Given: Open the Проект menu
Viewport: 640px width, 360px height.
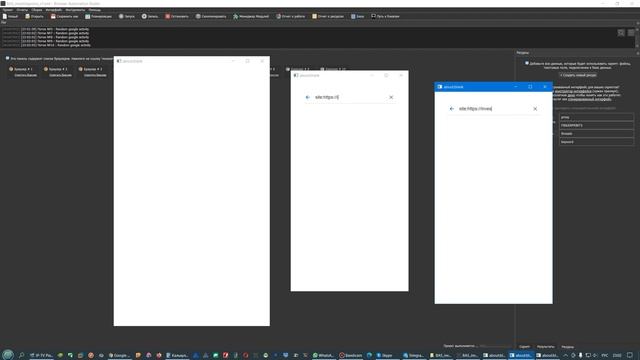Looking at the screenshot, I should pyautogui.click(x=8, y=10).
